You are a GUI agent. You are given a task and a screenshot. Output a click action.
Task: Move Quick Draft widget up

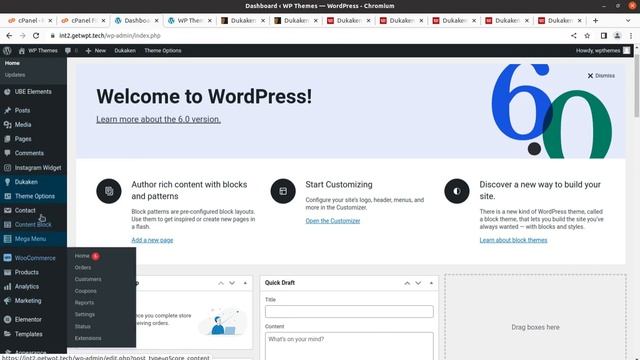pos(407,283)
